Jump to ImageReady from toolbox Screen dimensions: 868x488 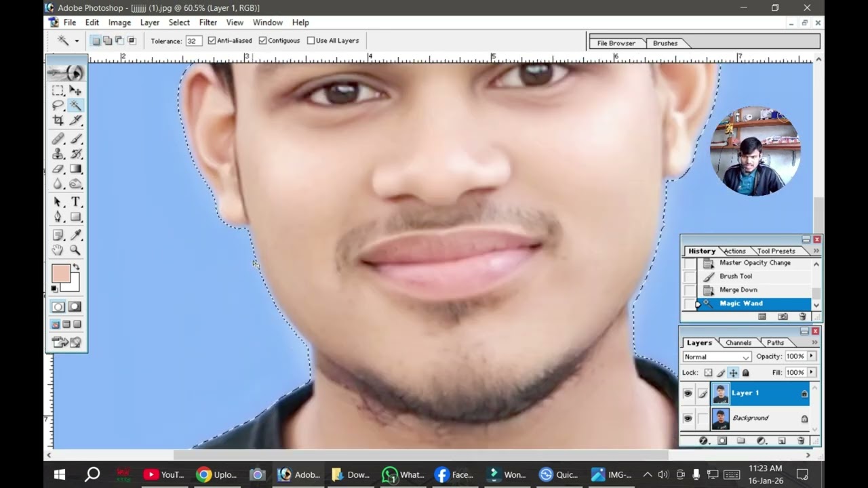click(66, 342)
